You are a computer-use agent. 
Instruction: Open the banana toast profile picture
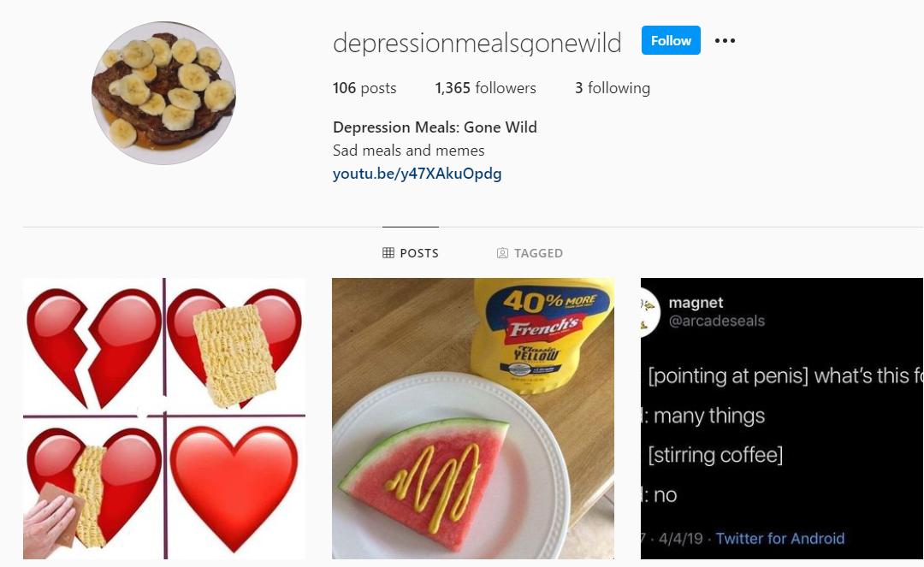[163, 93]
